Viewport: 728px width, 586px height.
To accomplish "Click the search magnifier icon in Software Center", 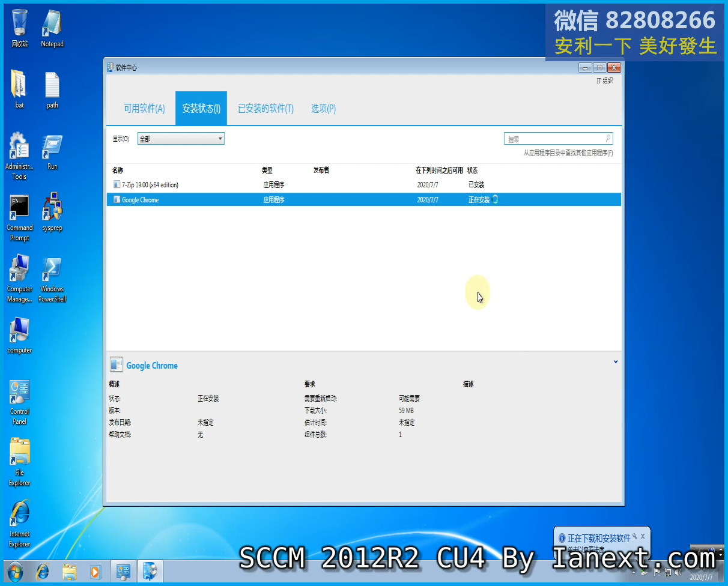I will 608,139.
